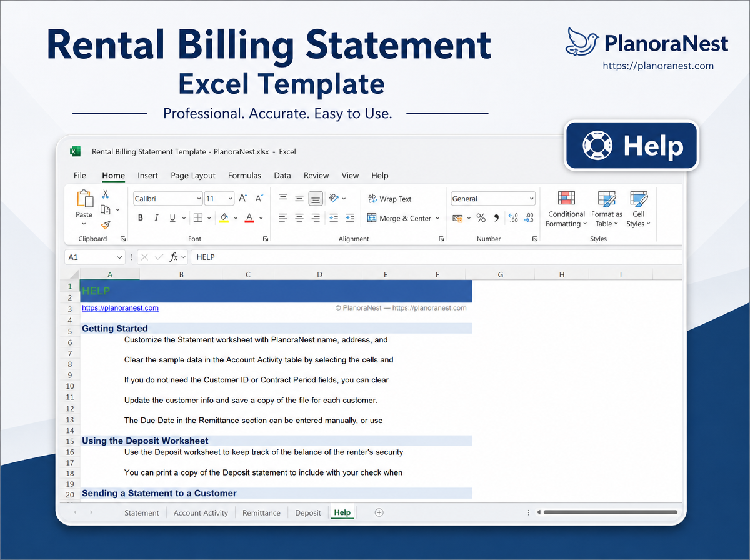Viewport: 750px width, 560px height.
Task: Open the Deposit sheet tab
Action: [308, 512]
